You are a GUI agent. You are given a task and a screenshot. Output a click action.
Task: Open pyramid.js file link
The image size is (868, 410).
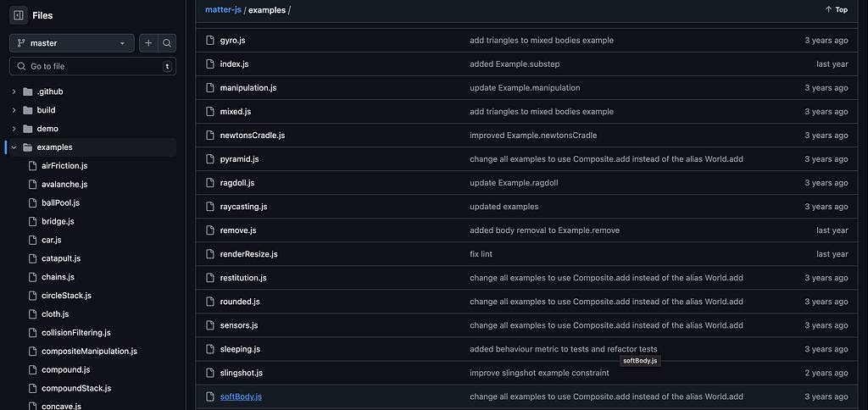pyautogui.click(x=239, y=159)
